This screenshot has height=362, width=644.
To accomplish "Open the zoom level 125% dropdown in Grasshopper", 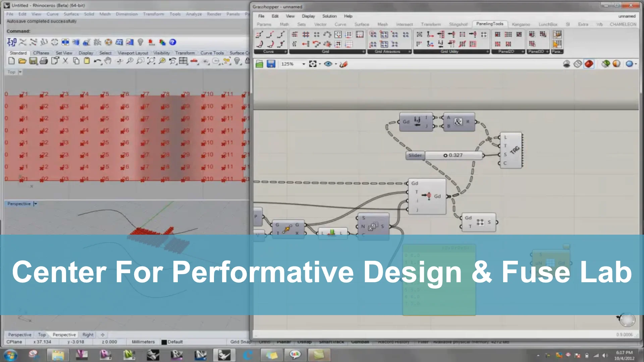I will coord(304,64).
